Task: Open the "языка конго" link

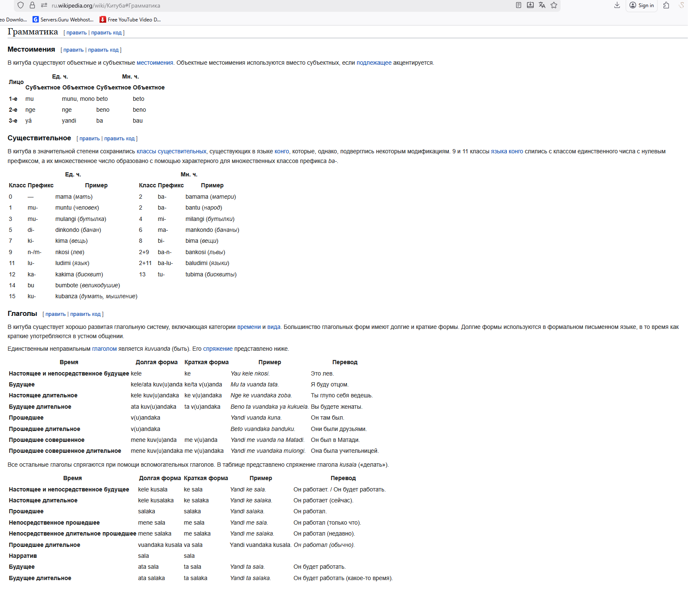Action: click(x=507, y=151)
